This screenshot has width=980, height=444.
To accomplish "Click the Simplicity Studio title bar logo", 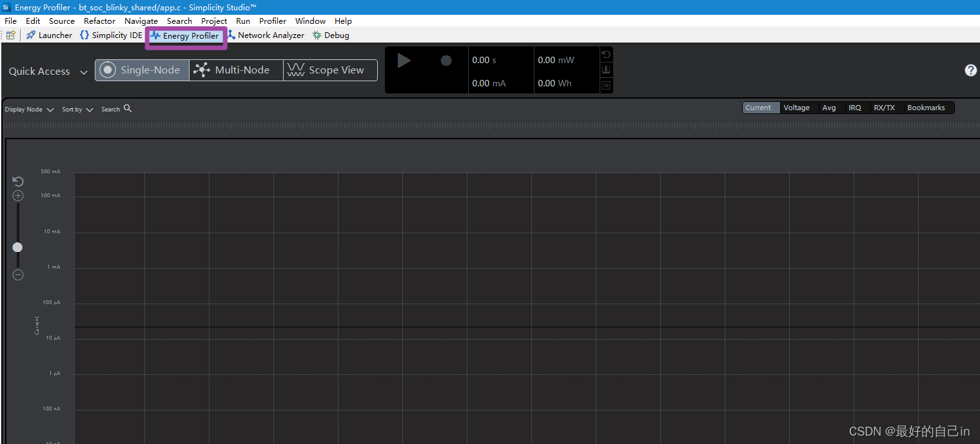I will coord(6,7).
